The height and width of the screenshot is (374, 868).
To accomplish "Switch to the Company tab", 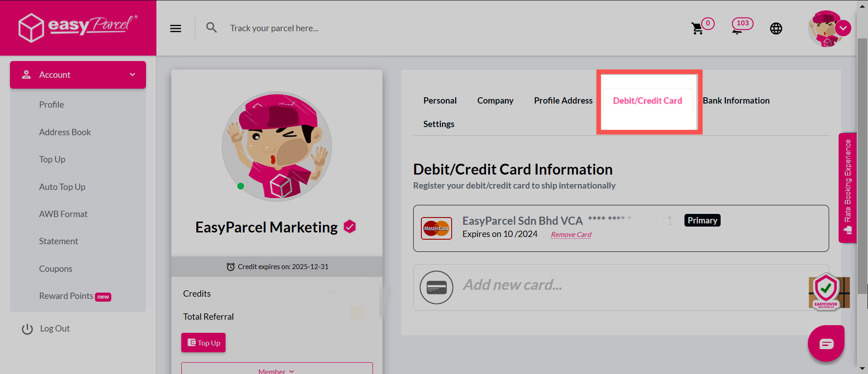I will point(495,100).
